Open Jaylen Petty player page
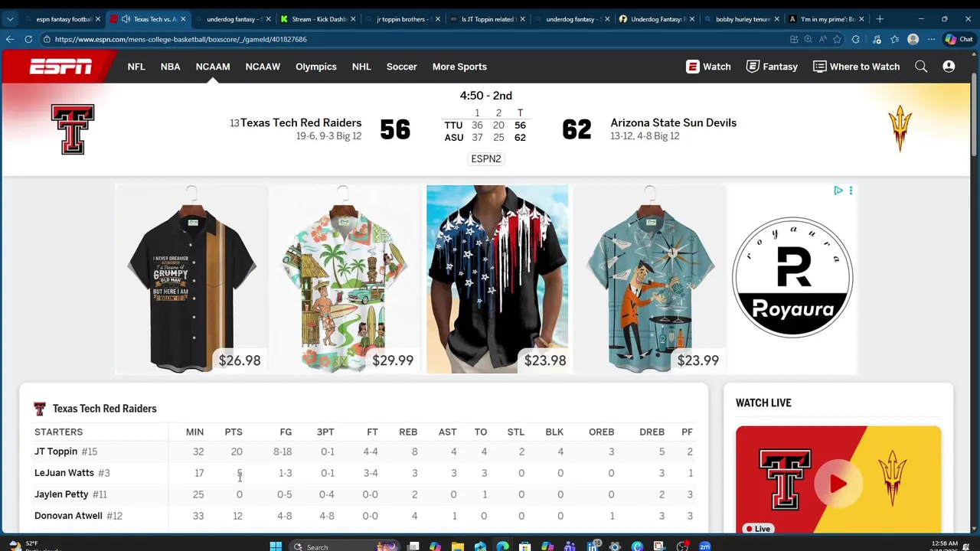The height and width of the screenshot is (551, 980). coord(61,494)
